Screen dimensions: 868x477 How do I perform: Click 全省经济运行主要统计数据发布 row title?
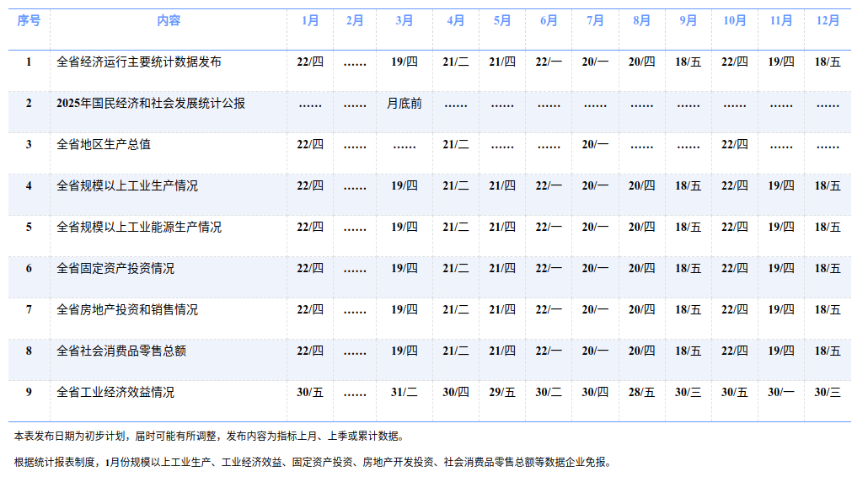tap(139, 62)
